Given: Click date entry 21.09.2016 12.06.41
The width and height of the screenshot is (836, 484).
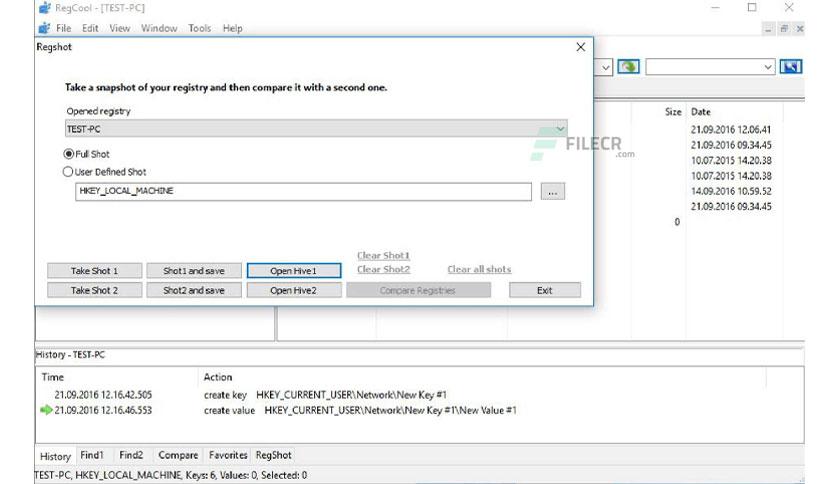Looking at the screenshot, I should click(731, 130).
